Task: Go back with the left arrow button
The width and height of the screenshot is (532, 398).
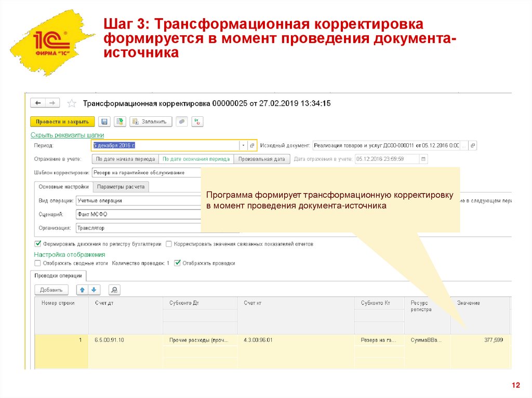Action: tap(38, 103)
